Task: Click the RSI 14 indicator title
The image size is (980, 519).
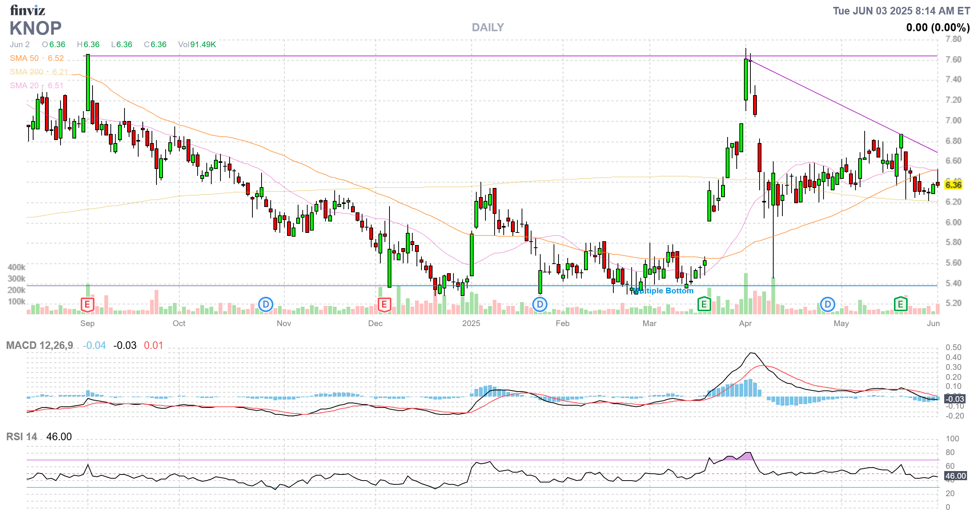Action: point(22,436)
